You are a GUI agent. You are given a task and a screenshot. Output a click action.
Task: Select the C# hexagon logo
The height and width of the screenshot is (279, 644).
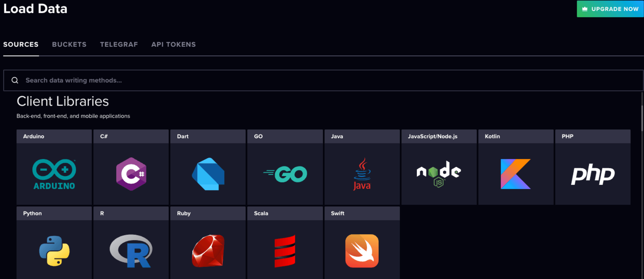(131, 174)
